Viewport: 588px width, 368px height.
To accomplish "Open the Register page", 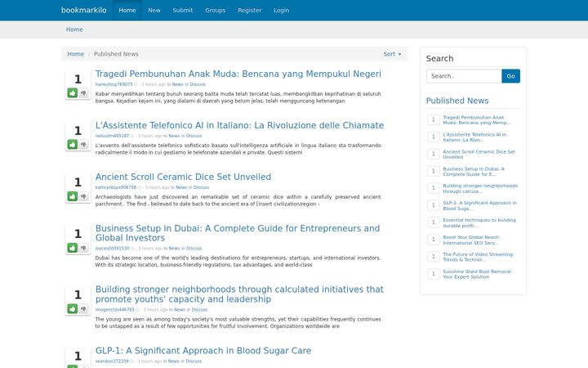I will (x=249, y=10).
